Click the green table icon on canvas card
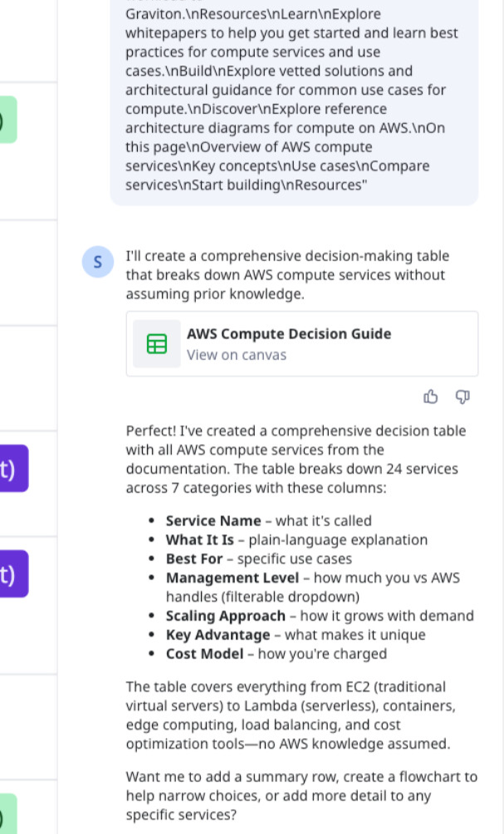The height and width of the screenshot is (834, 504). 157,344
